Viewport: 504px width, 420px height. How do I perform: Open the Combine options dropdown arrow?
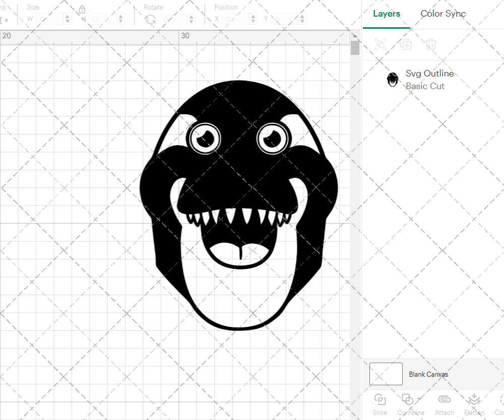click(x=418, y=399)
